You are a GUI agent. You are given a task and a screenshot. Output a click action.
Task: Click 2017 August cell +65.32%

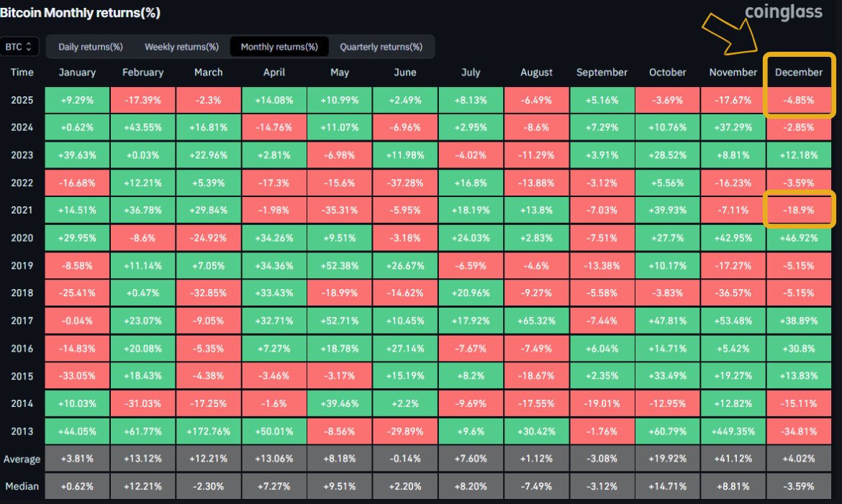coord(536,321)
